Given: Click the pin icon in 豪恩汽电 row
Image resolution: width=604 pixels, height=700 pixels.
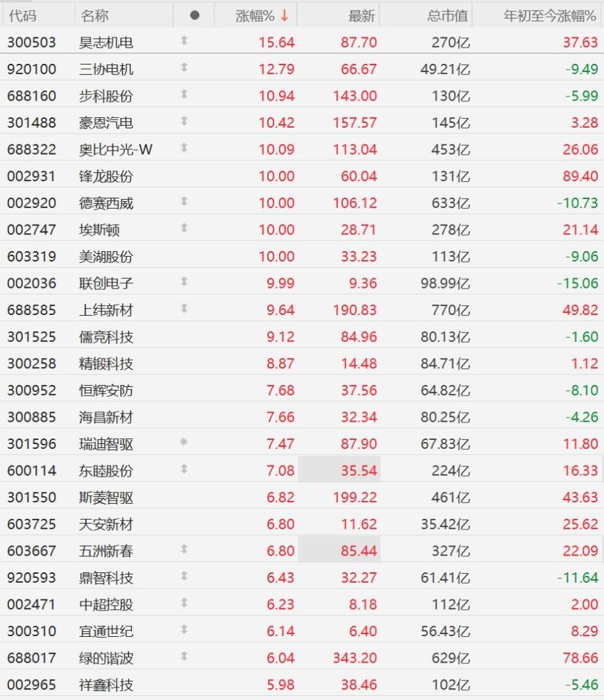Looking at the screenshot, I should [184, 121].
